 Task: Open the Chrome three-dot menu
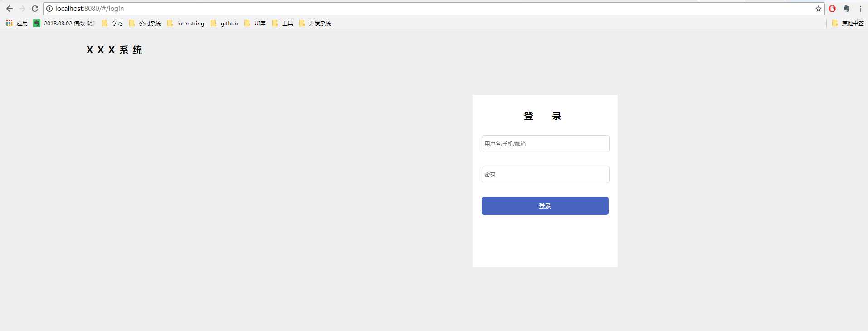pyautogui.click(x=860, y=9)
